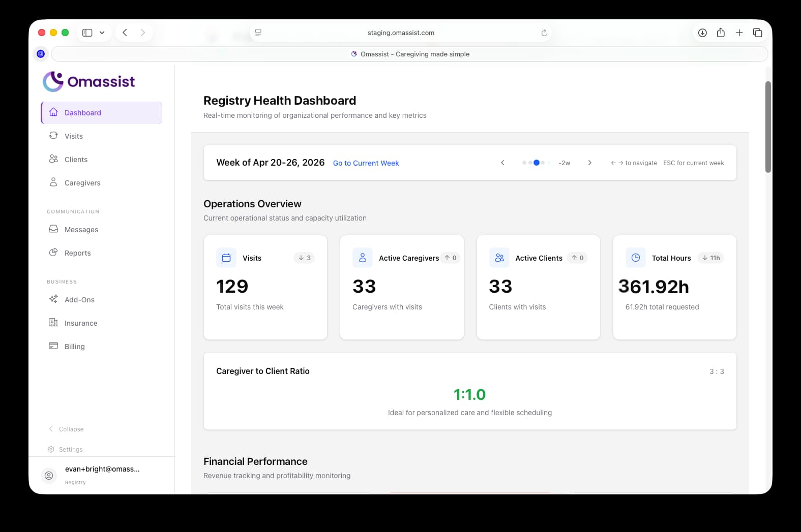Click the page vertical scrollbar thumb
Viewport: 801px width, 532px height.
pos(768,127)
